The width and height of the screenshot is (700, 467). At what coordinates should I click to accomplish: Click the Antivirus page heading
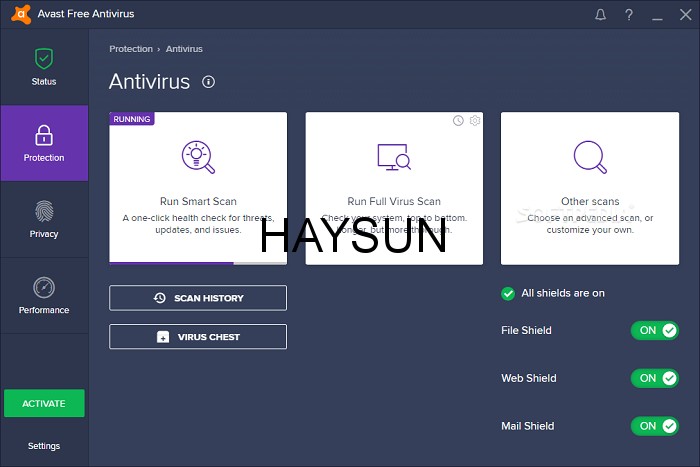150,82
